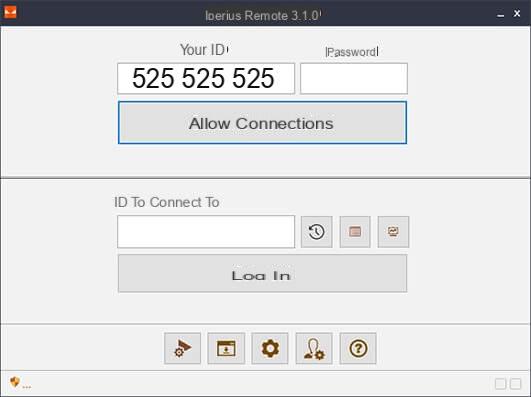Close the Iperius Remote window
The height and width of the screenshot is (397, 531).
pos(517,14)
